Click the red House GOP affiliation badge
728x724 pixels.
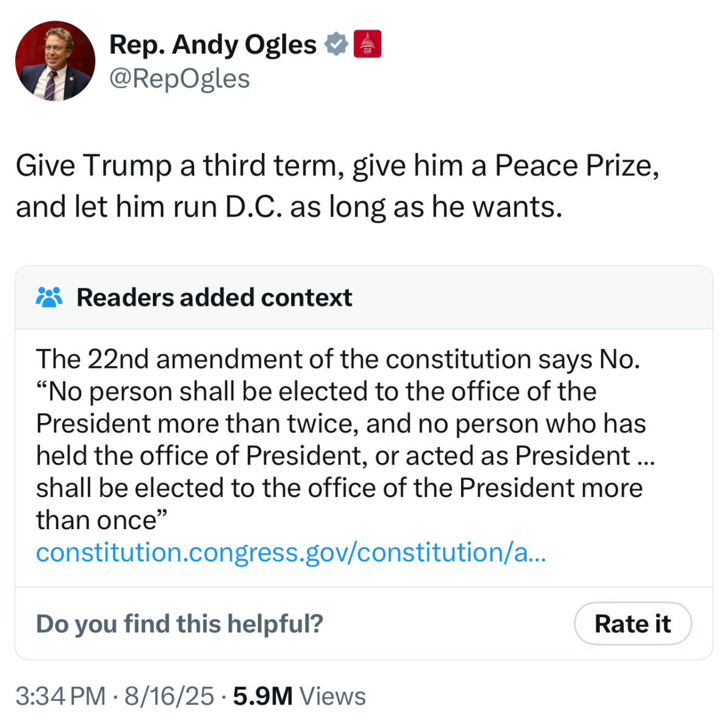point(367,44)
